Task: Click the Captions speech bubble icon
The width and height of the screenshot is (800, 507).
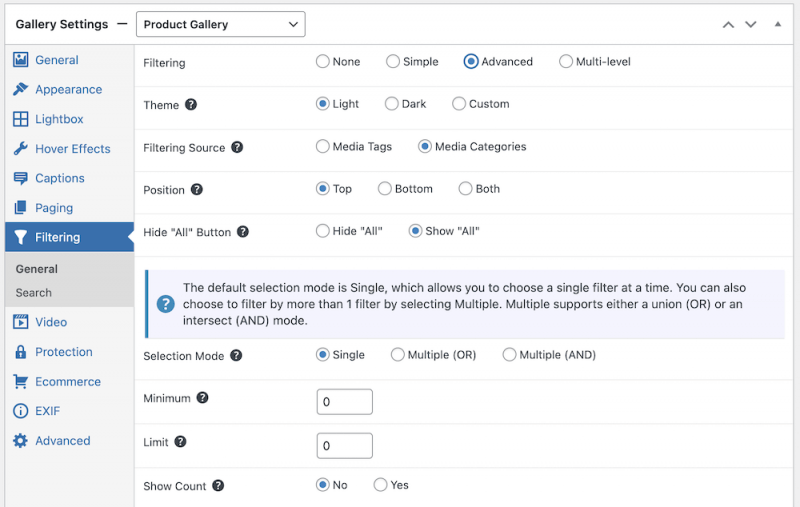Action: click(20, 178)
